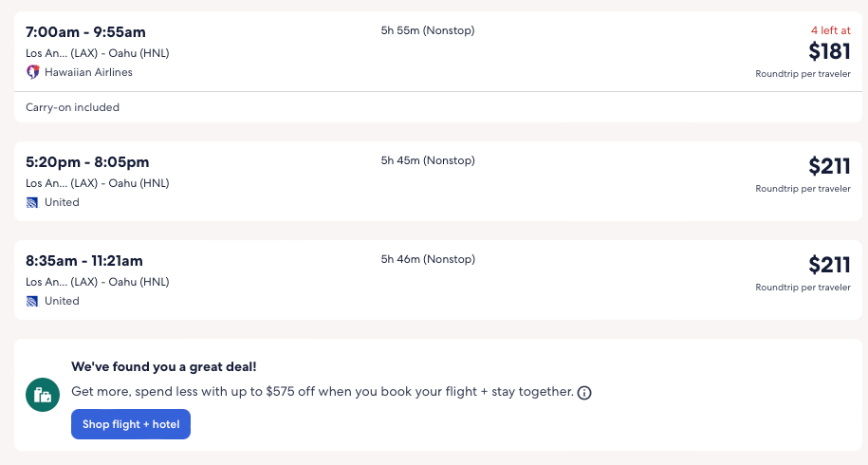Click the Hawaiian Airlines carrier name
Screen dimensions: 868x465
click(x=88, y=72)
